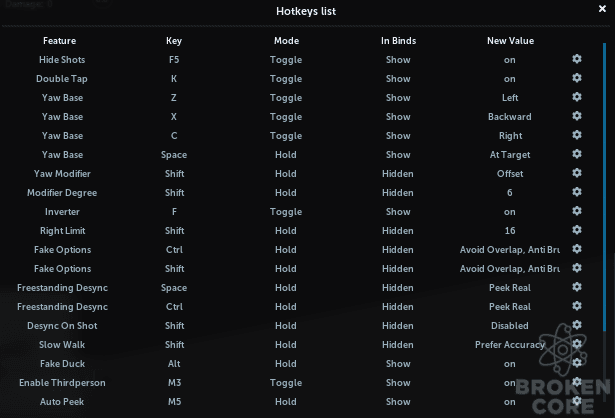Click Right Limit value '16'
615x418 pixels.
[510, 231]
